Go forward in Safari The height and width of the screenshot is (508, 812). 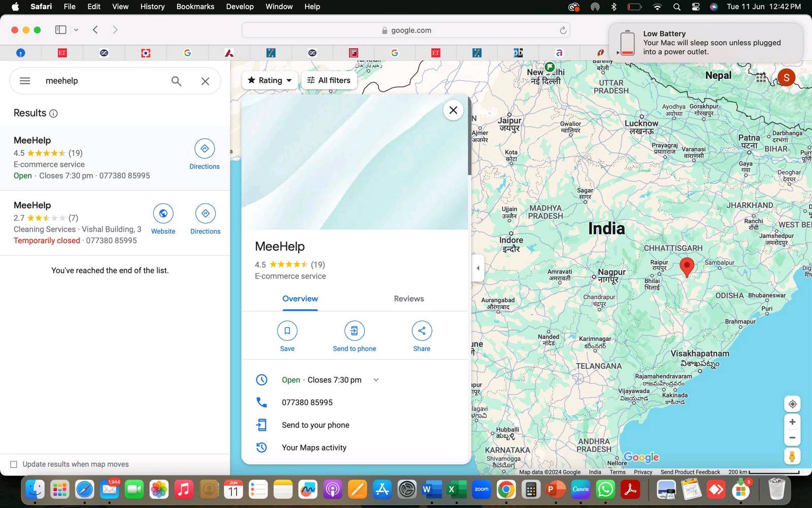pyautogui.click(x=115, y=30)
